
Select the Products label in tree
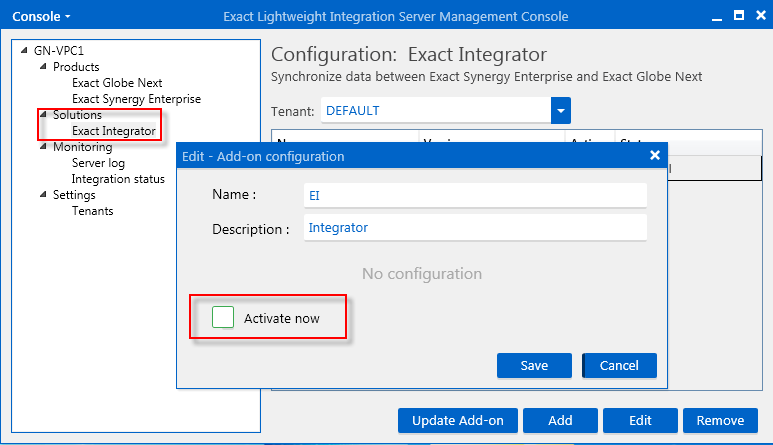(x=76, y=67)
